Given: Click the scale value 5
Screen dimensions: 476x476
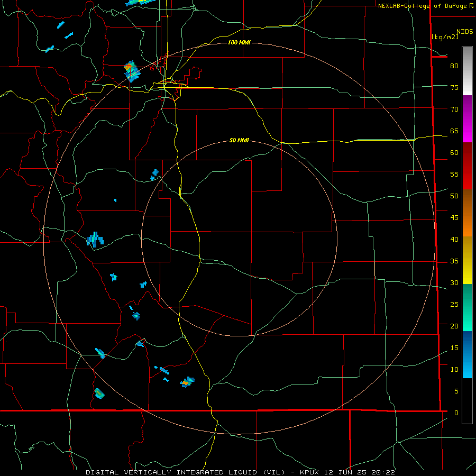Looking at the screenshot, I should (x=456, y=391).
